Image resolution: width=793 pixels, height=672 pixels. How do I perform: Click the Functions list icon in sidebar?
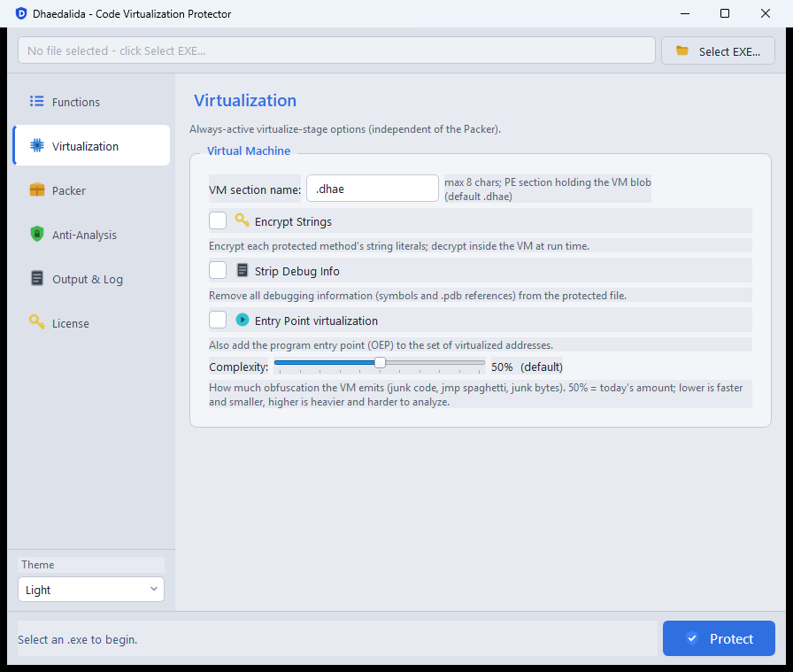[x=36, y=101]
